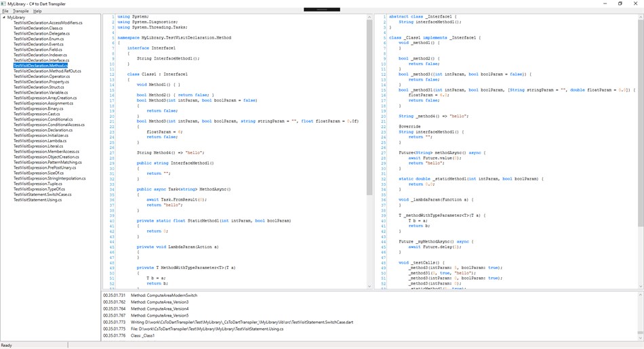Image resolution: width=644 pixels, height=349 pixels.
Task: Select highlighted TestVisitDeclaration.Method.cs file
Action: [40, 66]
